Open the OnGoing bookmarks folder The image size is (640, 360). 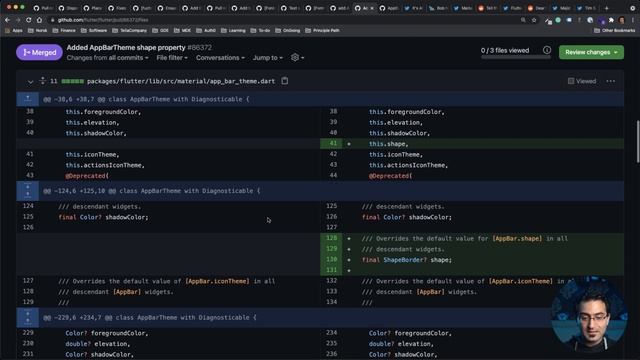click(287, 30)
